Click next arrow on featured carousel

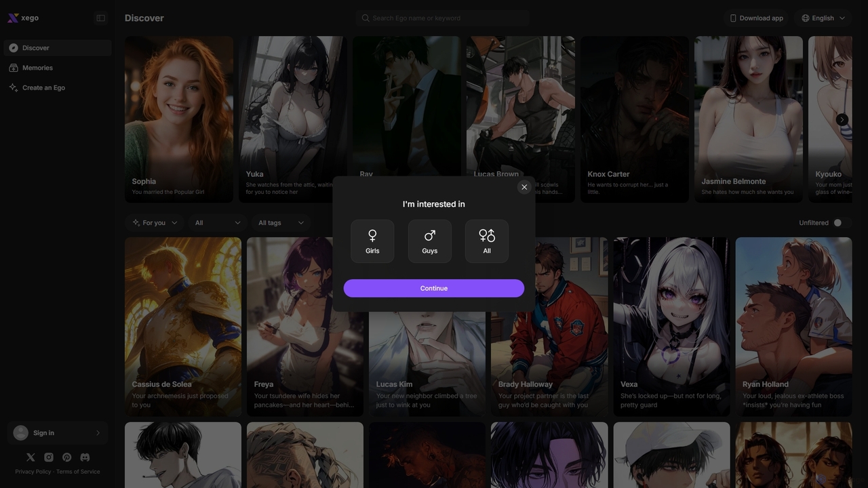coord(842,120)
